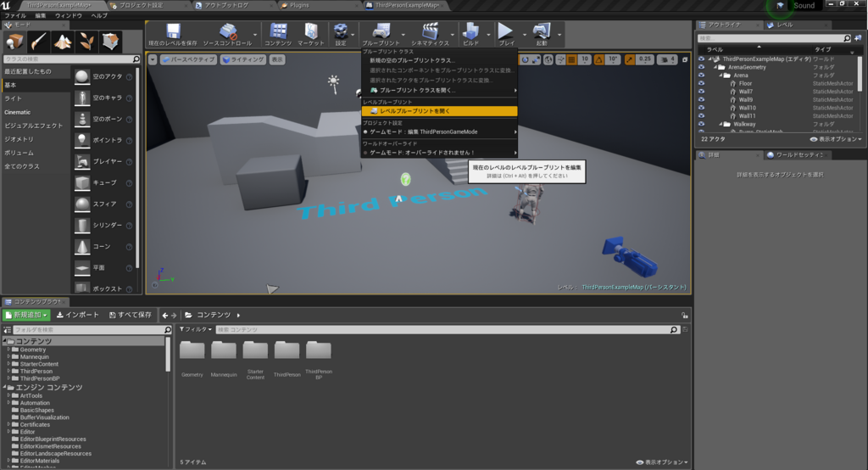Toggle scale snapping icon in viewport toolbar
868x470 pixels.
630,60
